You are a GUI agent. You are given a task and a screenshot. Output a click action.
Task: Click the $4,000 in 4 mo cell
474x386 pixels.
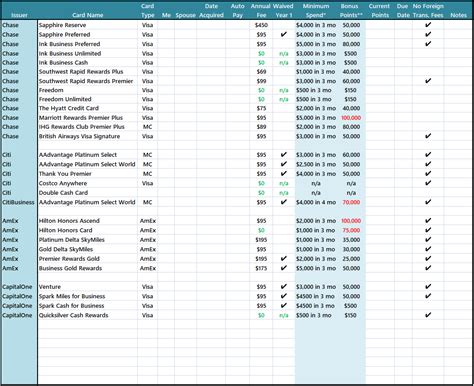click(x=316, y=202)
